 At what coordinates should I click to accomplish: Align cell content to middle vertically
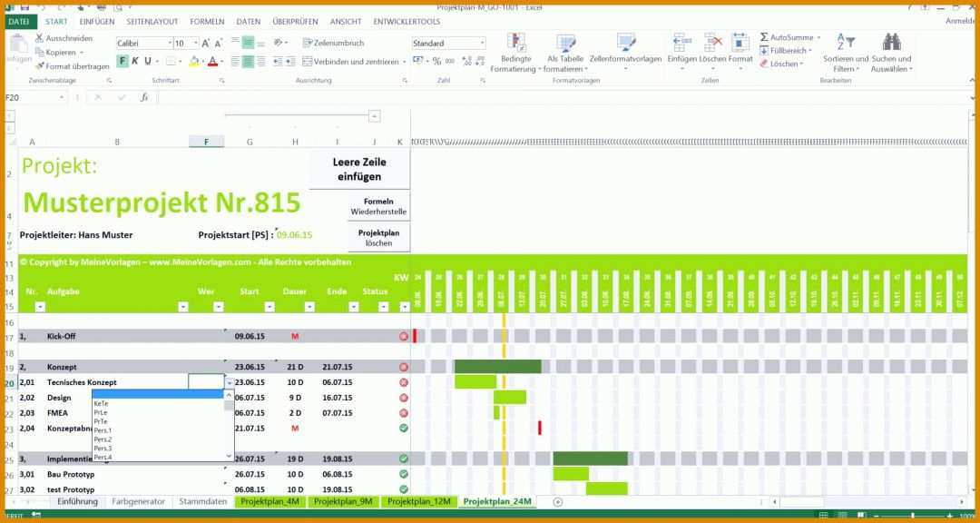pyautogui.click(x=248, y=43)
